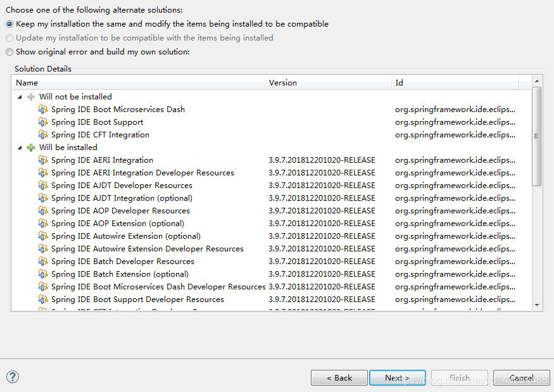
Task: Collapse the 'Will not be installed' group
Action: tap(20, 97)
